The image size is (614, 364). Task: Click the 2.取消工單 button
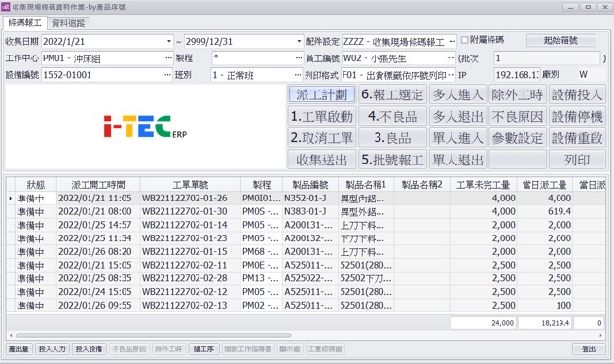point(322,138)
